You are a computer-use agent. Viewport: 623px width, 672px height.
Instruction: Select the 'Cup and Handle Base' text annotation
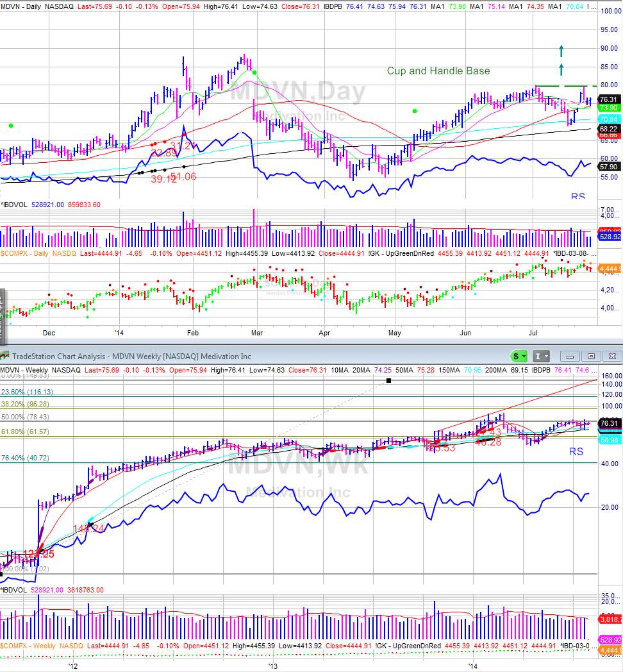click(438, 71)
